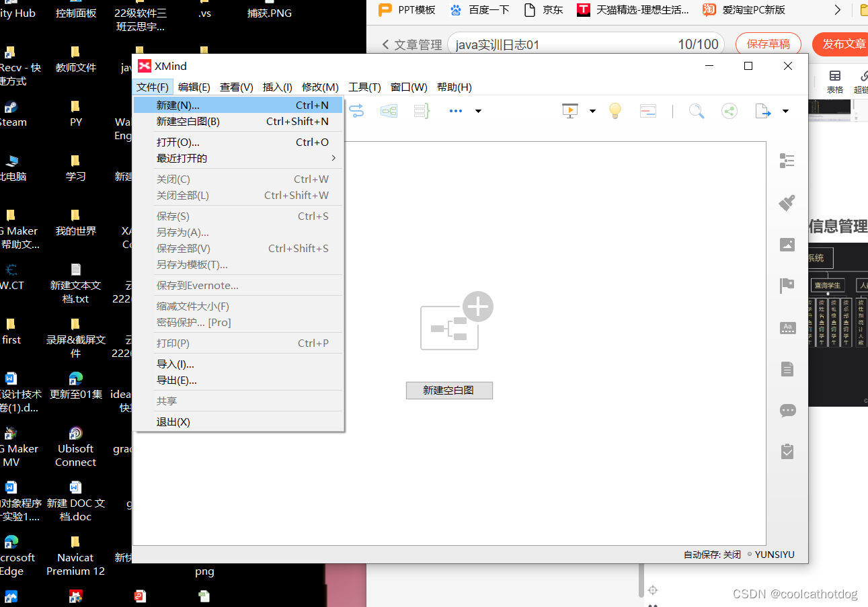This screenshot has width=868, height=607.
Task: Click the Brainstorming light bulb icon
Action: point(615,111)
